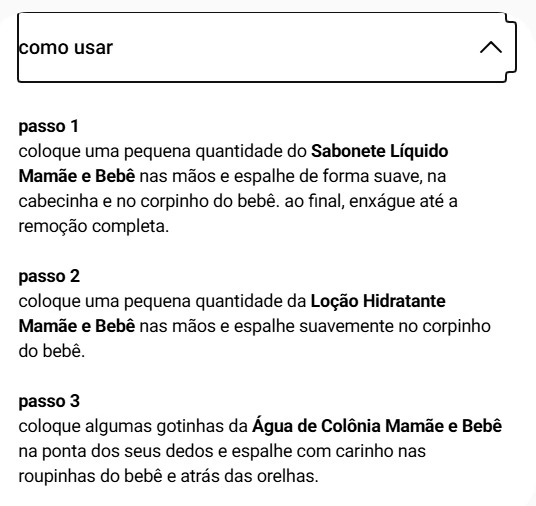This screenshot has height=506, width=536.
Task: Click the phrase do bebê. in step two
Action: click(52, 351)
